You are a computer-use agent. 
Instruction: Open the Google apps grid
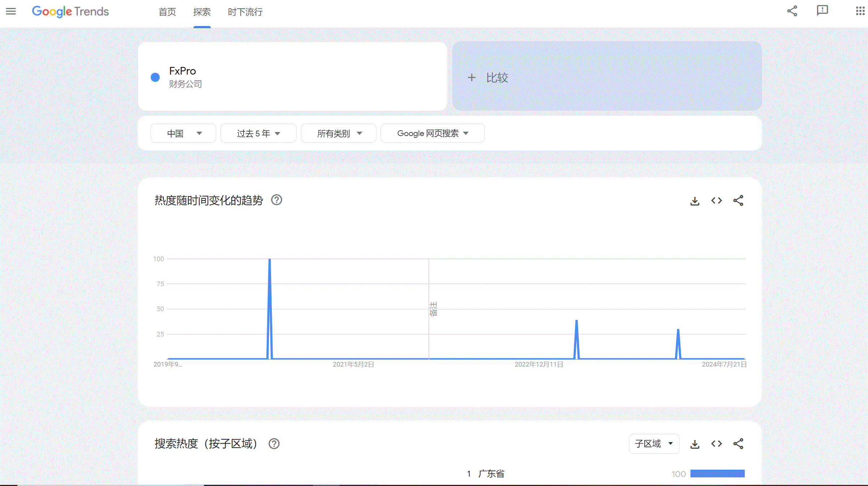(x=860, y=11)
